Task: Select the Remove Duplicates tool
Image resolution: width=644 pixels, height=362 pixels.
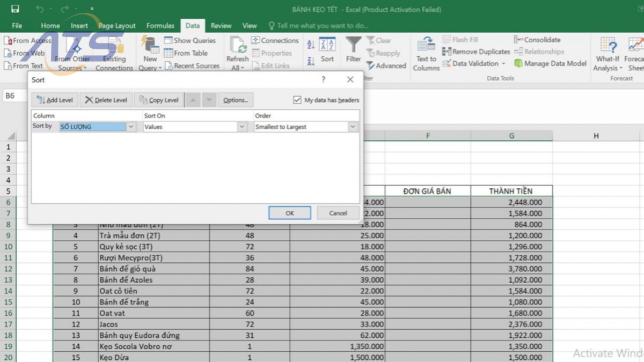Action: [475, 51]
